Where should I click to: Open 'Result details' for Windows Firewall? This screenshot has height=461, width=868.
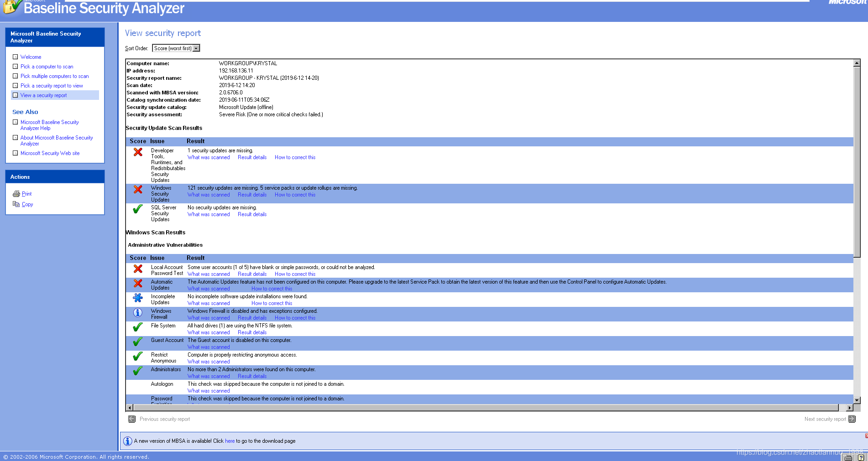[x=252, y=318]
